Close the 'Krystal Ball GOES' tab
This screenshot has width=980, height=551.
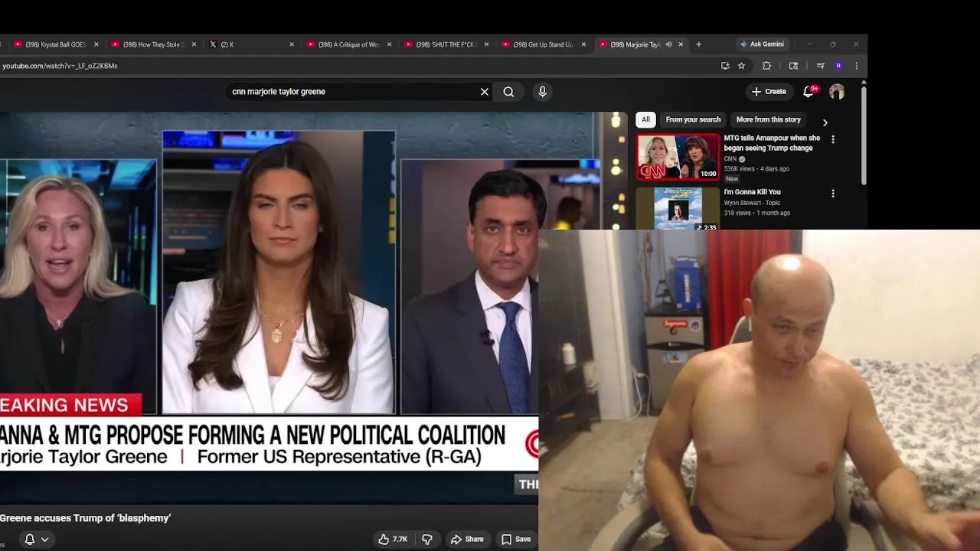96,44
